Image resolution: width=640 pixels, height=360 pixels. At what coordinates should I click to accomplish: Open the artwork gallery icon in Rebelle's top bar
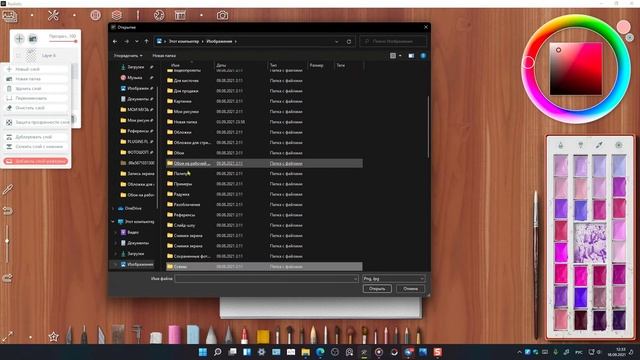(10, 16)
